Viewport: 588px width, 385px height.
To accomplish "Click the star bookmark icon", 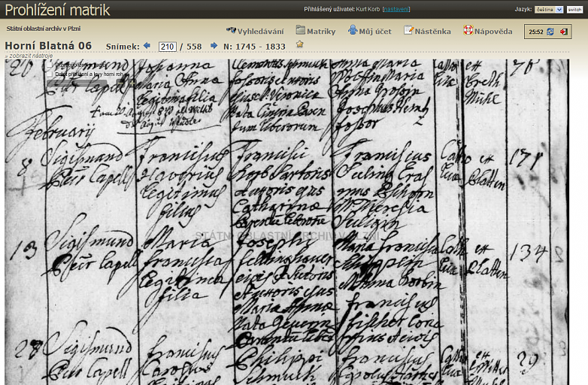I will (299, 44).
